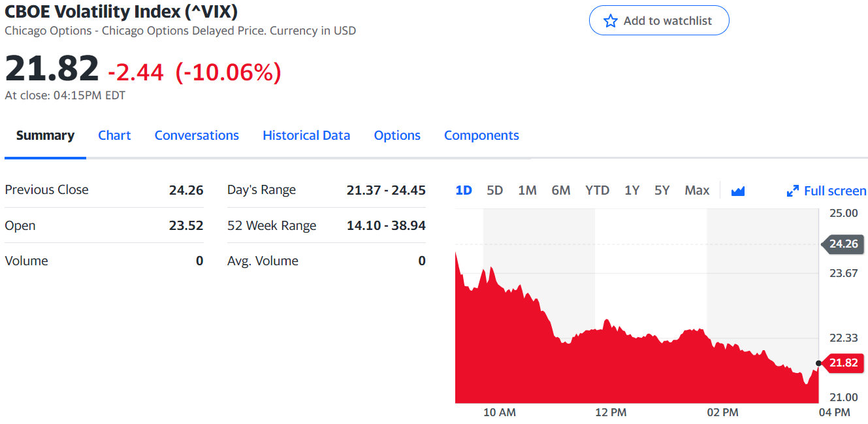The image size is (868, 424).
Task: Click the 21.82 current price marker on chart
Action: coord(842,363)
